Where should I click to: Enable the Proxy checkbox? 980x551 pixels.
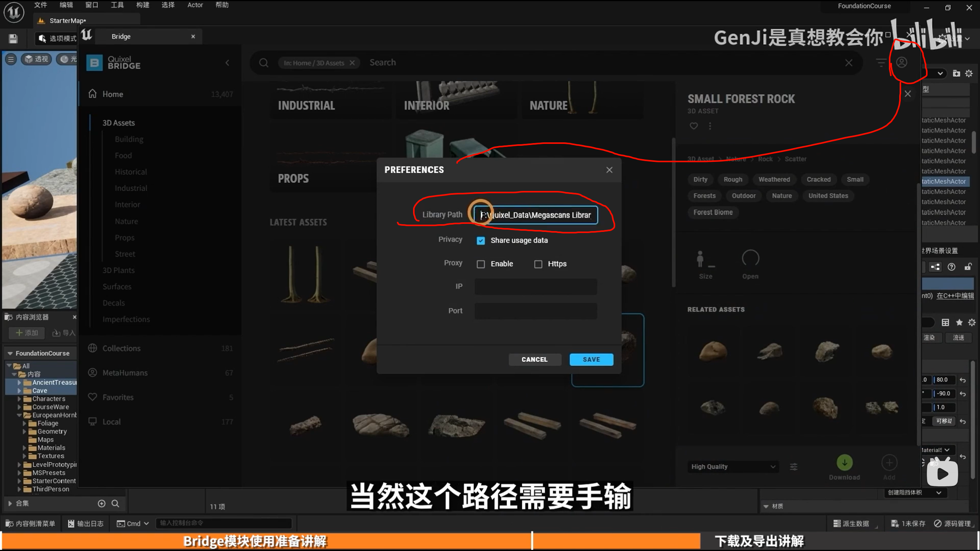(x=480, y=264)
